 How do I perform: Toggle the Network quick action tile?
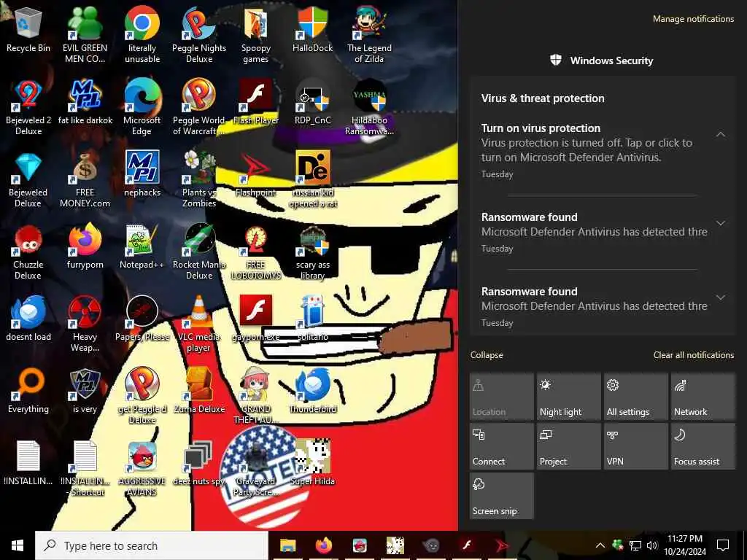coord(703,396)
